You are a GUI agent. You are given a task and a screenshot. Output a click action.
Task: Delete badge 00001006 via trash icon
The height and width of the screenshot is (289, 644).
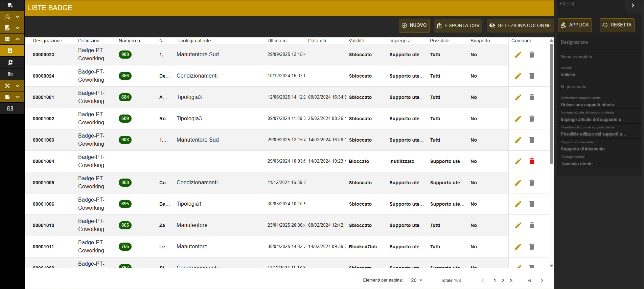tap(532, 204)
